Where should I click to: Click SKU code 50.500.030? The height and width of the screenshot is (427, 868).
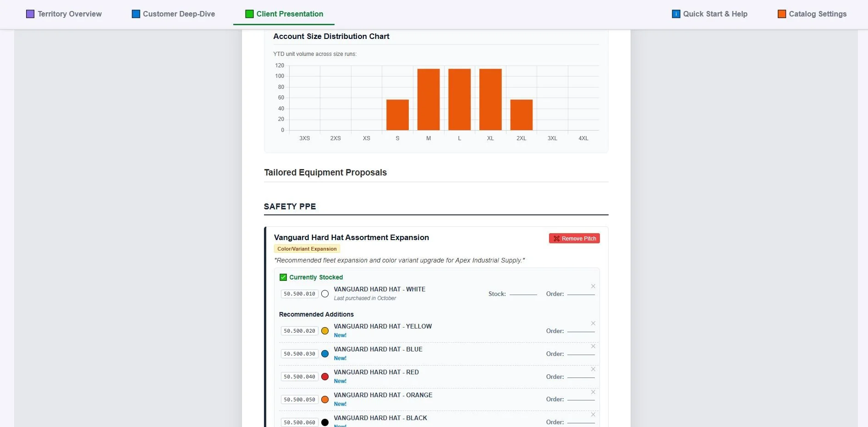click(x=299, y=354)
